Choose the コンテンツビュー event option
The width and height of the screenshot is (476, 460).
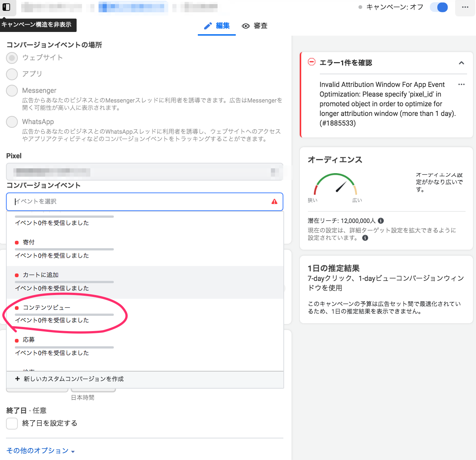[x=145, y=314]
